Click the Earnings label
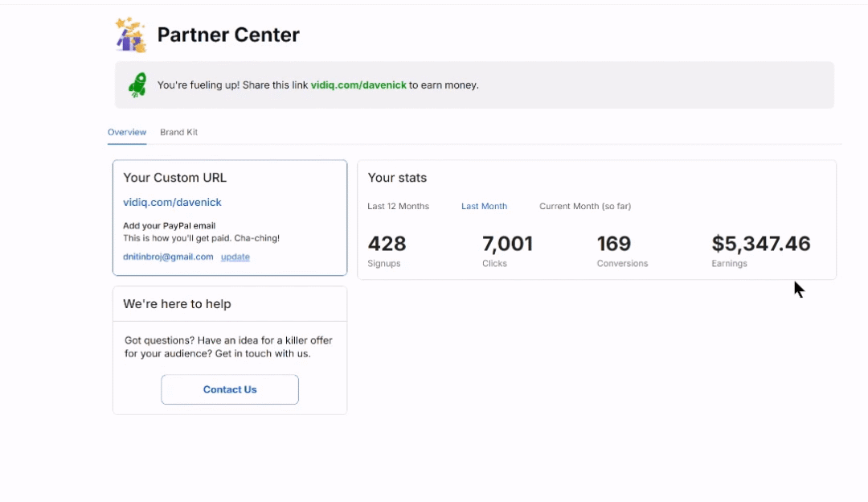The image size is (868, 502). (x=730, y=264)
